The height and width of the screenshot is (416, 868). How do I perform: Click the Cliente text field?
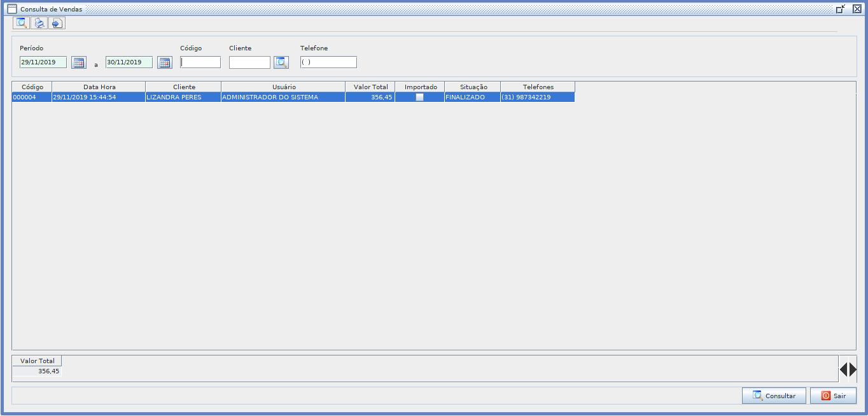[x=249, y=62]
